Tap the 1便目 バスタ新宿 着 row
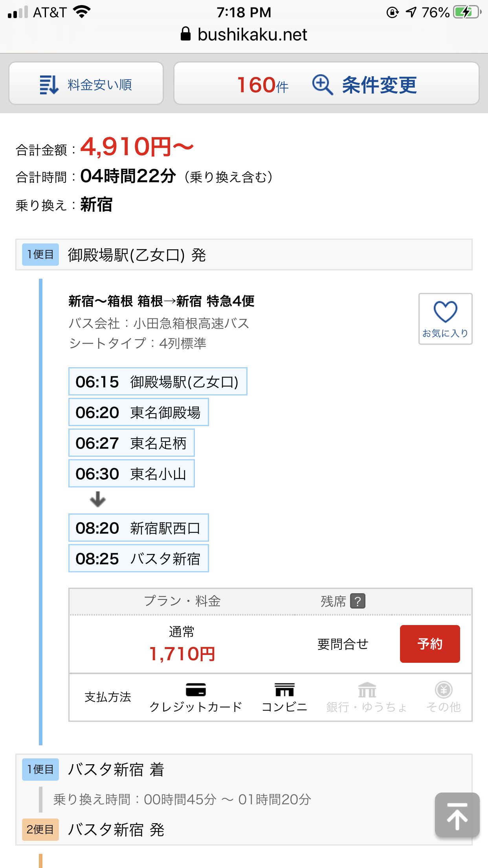Image resolution: width=488 pixels, height=868 pixels. 244,769
